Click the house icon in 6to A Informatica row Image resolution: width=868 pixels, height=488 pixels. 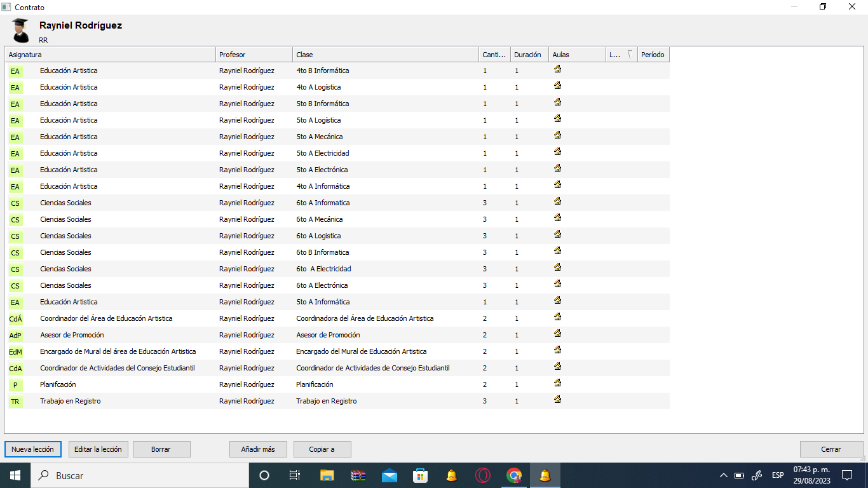[558, 201]
